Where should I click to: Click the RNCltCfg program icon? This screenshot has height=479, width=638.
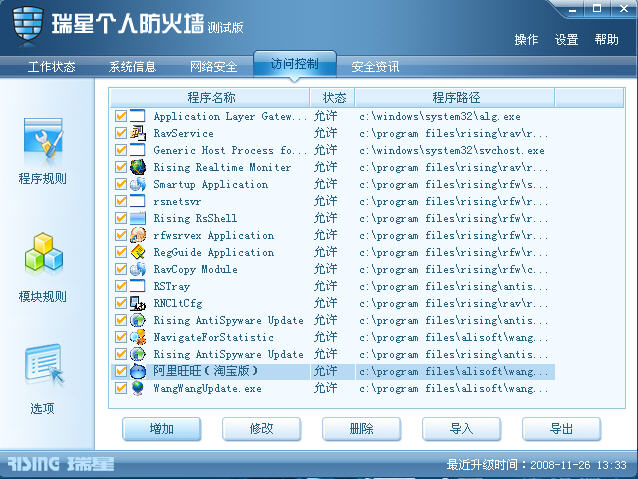138,303
